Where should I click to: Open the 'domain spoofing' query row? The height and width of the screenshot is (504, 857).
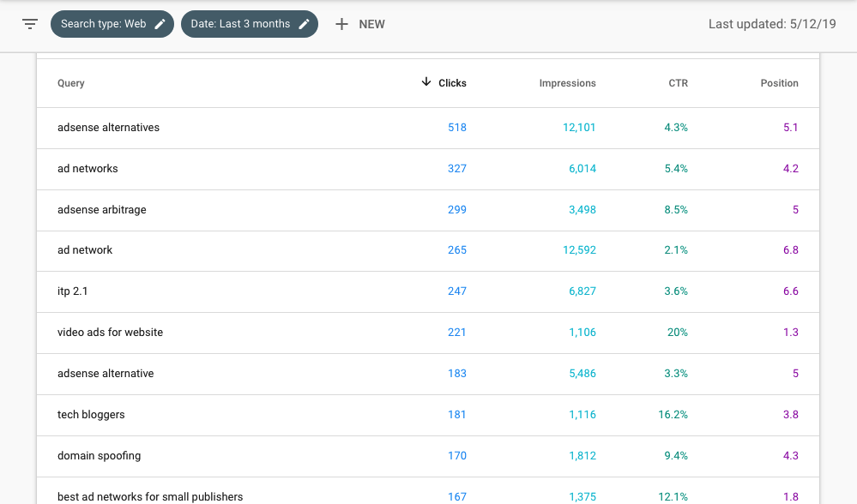click(98, 455)
